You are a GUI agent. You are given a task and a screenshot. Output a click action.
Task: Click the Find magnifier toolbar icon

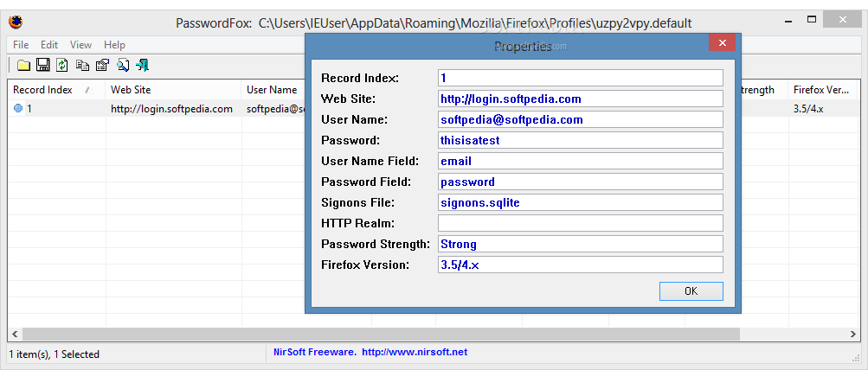(x=123, y=65)
